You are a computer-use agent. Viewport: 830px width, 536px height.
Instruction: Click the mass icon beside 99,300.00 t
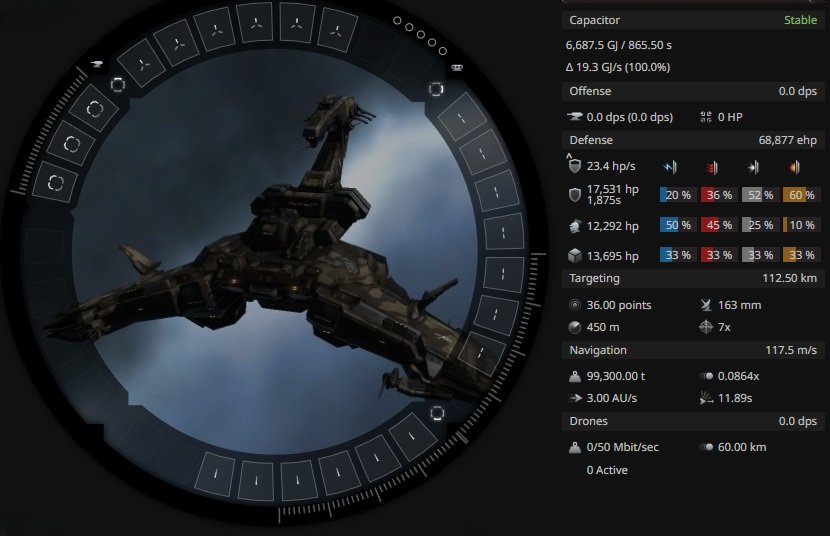(x=574, y=376)
